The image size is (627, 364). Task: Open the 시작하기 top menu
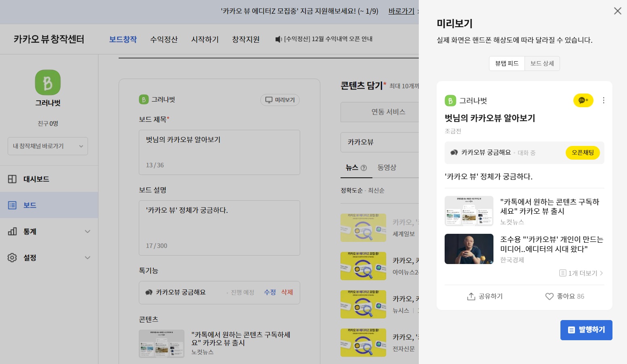[x=205, y=39]
